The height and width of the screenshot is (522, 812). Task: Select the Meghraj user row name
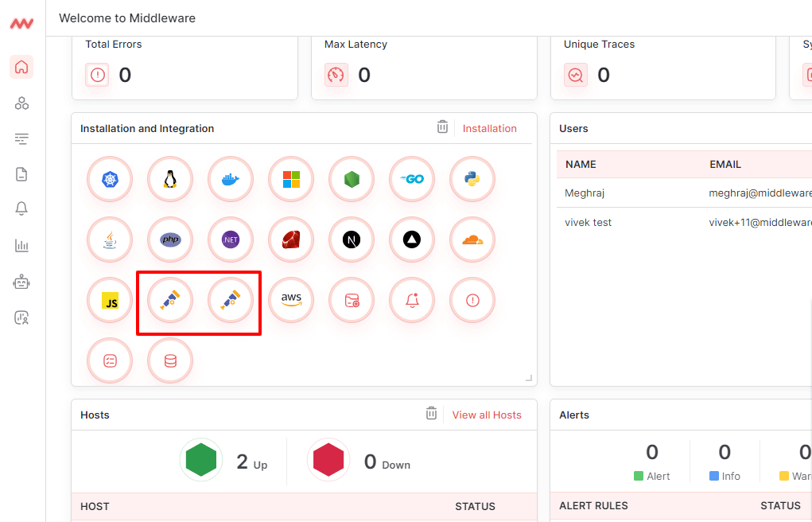coord(584,193)
